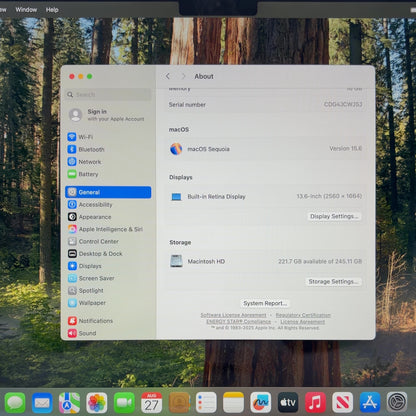Open the System Report button
This screenshot has width=416, height=416.
click(x=265, y=303)
